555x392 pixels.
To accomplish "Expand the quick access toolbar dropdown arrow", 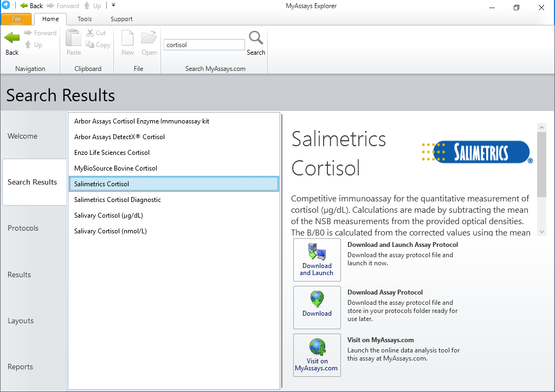I will tap(113, 5).
